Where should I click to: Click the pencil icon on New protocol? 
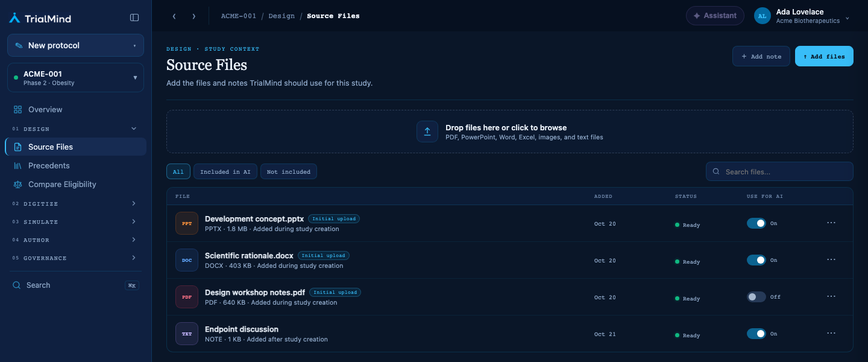[19, 46]
